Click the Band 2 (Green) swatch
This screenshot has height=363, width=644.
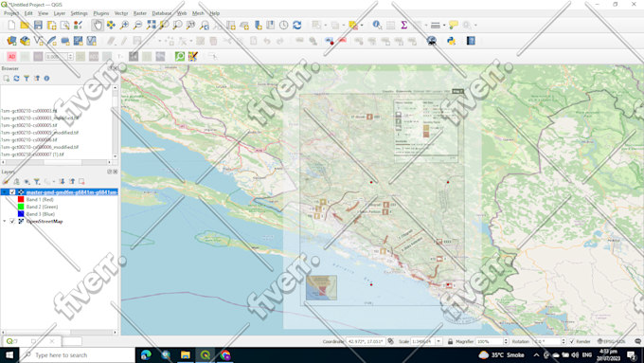[x=21, y=207]
